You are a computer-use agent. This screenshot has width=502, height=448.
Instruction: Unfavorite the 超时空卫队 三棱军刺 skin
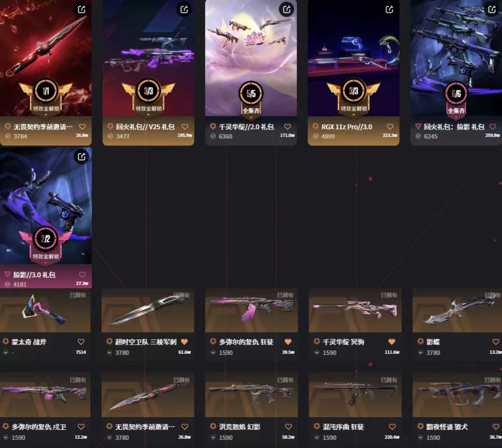185,342
